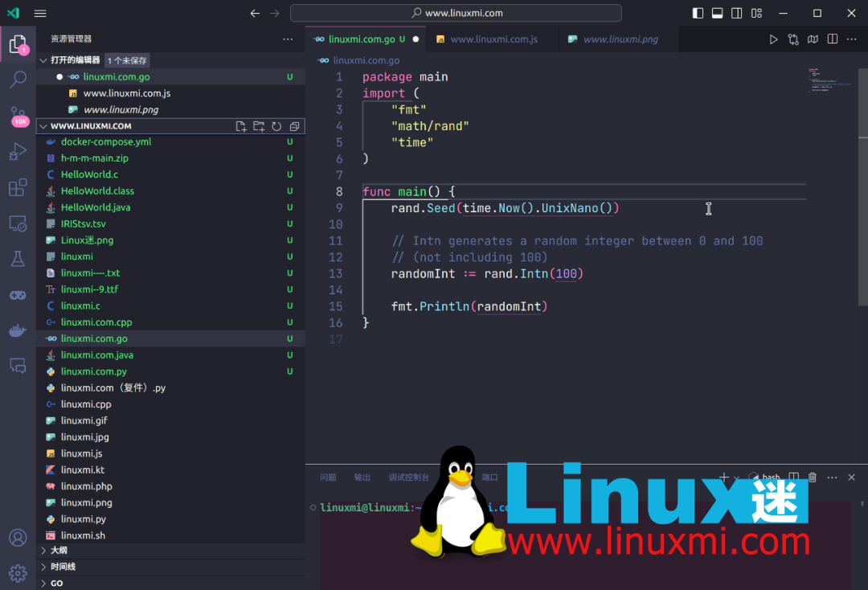This screenshot has width=868, height=590.
Task: Open the Run and Debug view
Action: [18, 151]
